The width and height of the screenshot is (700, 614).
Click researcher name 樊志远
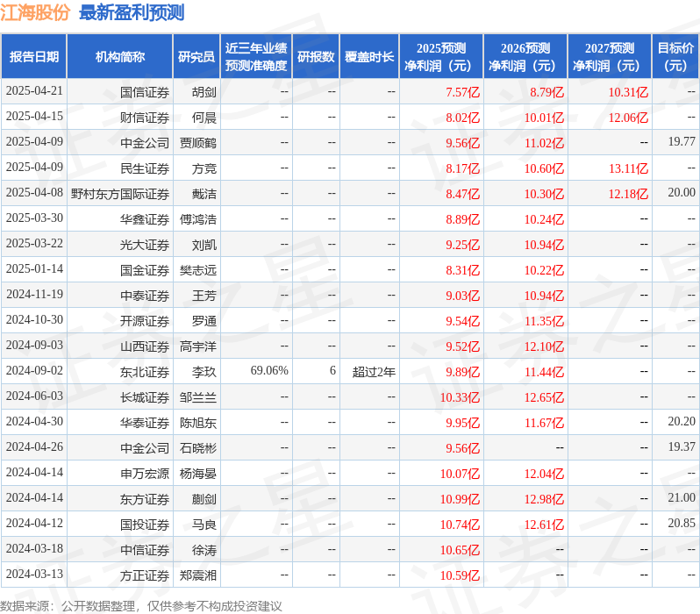click(x=198, y=270)
